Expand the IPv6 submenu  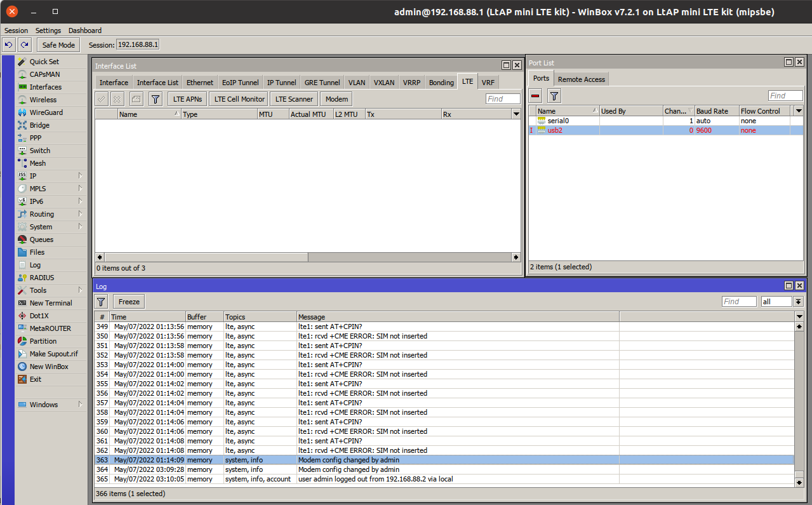[x=81, y=201]
